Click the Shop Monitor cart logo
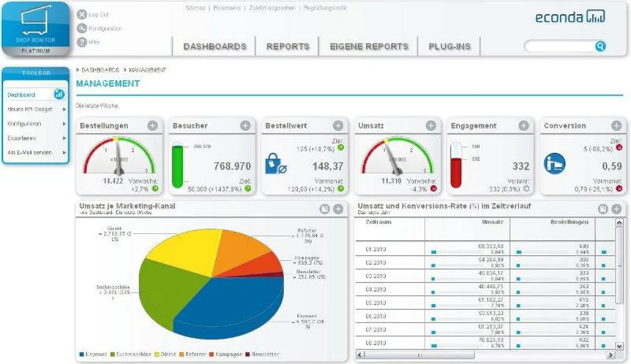 click(x=34, y=24)
